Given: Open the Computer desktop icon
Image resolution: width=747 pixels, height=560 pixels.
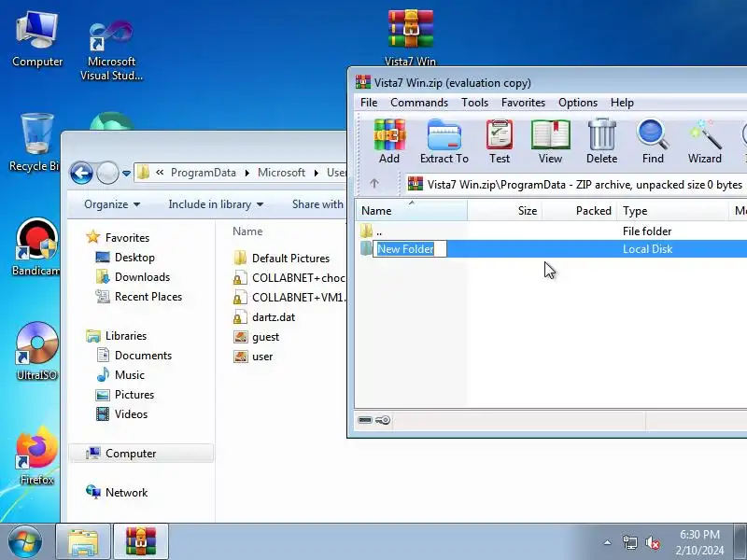Looking at the screenshot, I should click(37, 39).
